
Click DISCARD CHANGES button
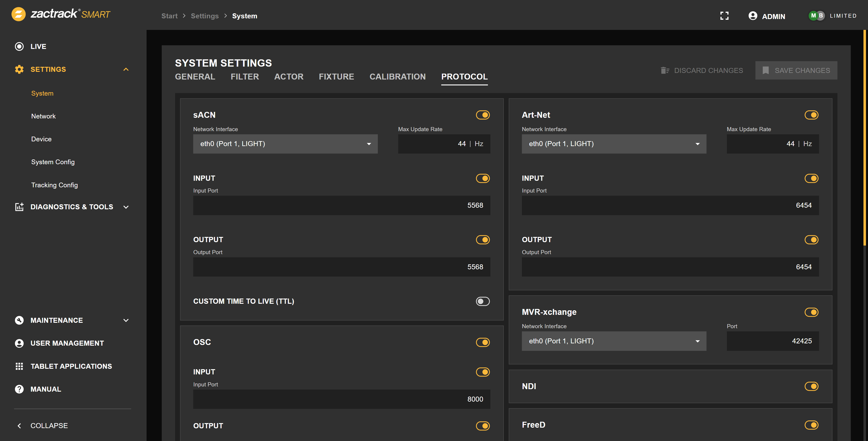pos(702,70)
